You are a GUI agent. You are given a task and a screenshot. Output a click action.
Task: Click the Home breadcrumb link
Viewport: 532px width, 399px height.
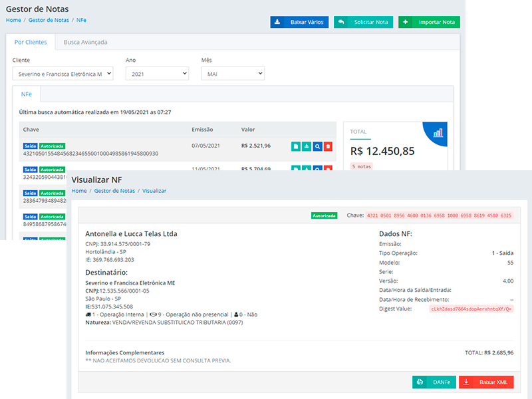coord(13,21)
